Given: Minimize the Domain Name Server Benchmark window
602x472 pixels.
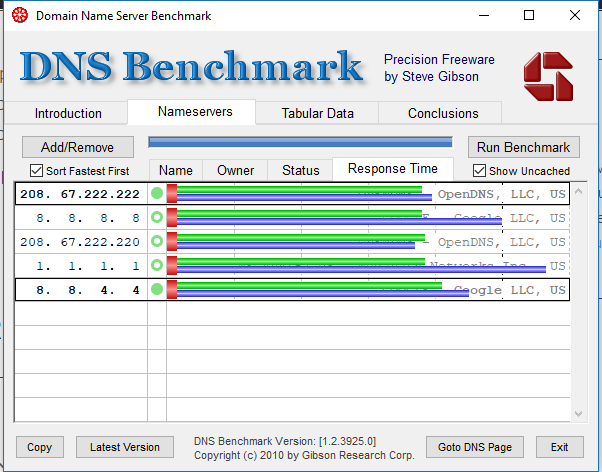Looking at the screenshot, I should point(484,15).
